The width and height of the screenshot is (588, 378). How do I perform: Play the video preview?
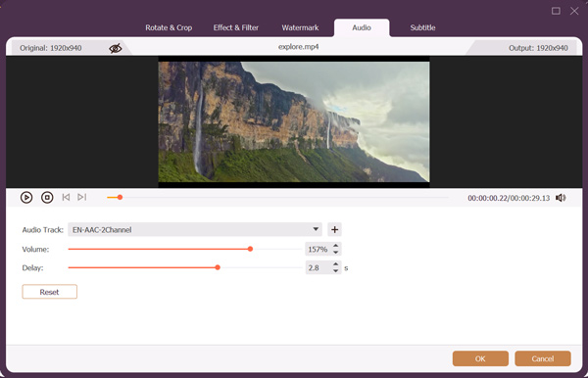pyautogui.click(x=26, y=198)
